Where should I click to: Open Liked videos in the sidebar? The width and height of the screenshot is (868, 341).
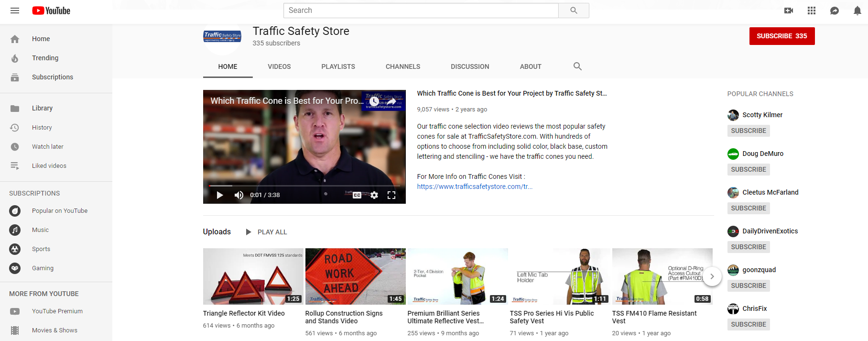click(x=56, y=165)
